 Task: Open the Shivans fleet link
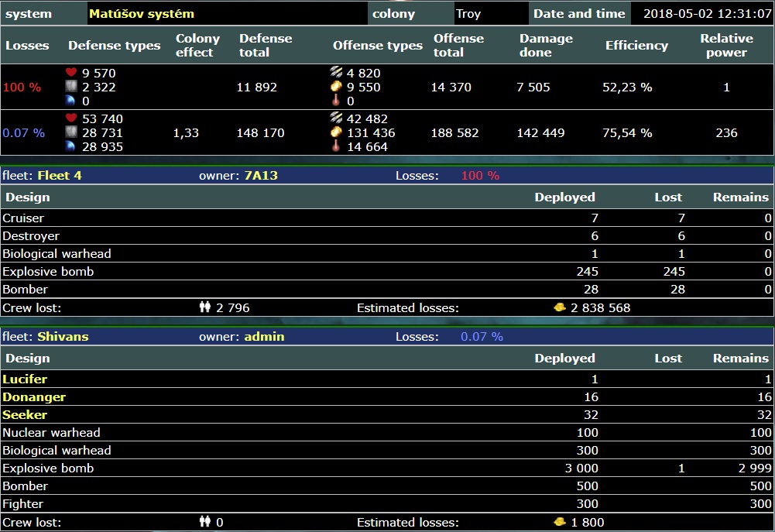coord(63,337)
